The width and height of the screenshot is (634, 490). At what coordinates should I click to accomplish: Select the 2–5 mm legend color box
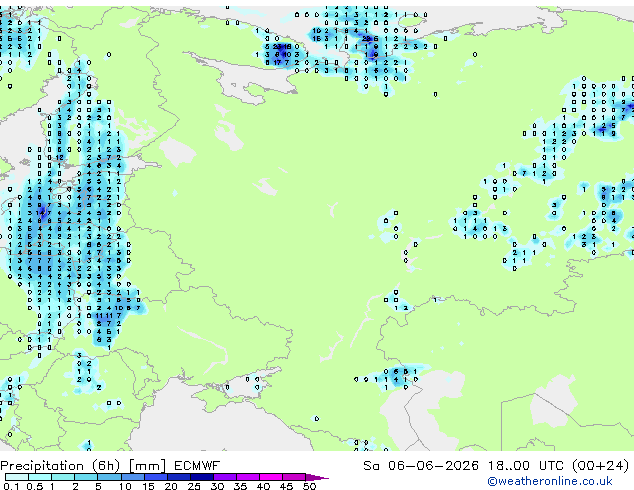86,477
